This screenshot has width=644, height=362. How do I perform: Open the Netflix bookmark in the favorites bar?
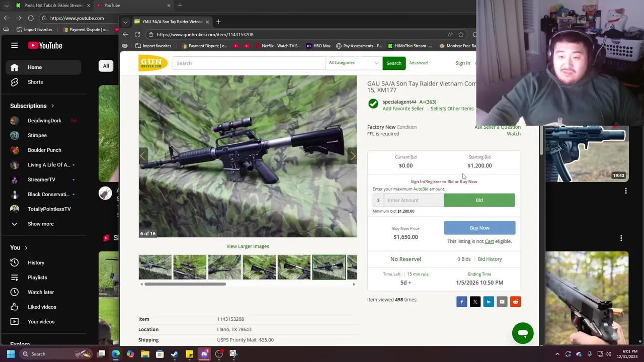tap(277, 46)
